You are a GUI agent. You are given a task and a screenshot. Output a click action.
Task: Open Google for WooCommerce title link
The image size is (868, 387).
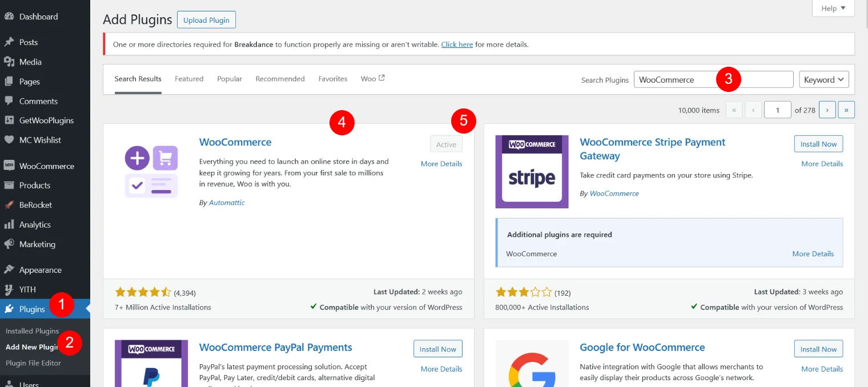pyautogui.click(x=642, y=348)
